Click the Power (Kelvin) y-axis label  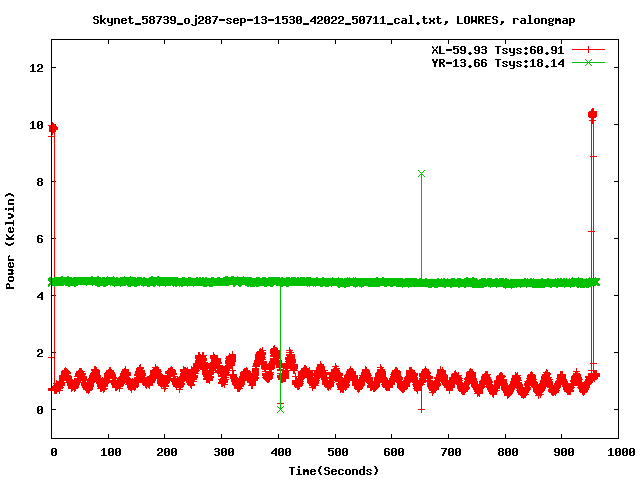pyautogui.click(x=10, y=241)
